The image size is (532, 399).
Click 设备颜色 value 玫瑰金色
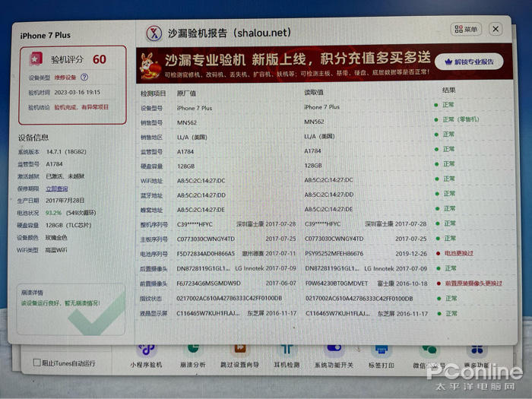pyautogui.click(x=56, y=237)
